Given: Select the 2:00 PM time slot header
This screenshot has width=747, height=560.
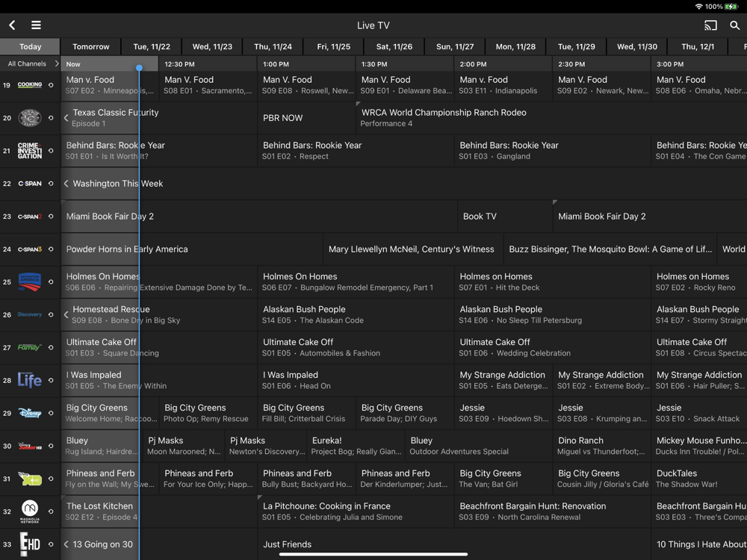Looking at the screenshot, I should pyautogui.click(x=503, y=63).
